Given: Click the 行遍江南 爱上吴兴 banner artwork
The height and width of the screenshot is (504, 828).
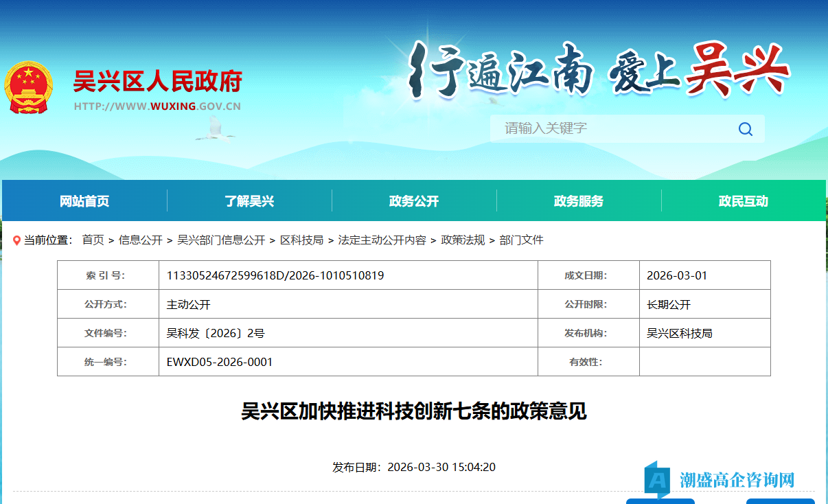Looking at the screenshot, I should point(597,72).
